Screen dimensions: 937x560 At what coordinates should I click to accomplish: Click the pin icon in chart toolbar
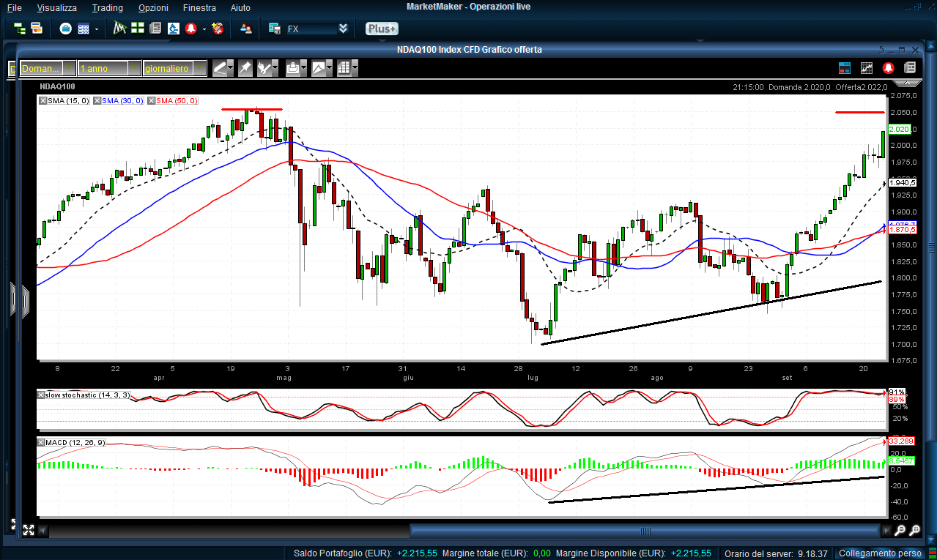pos(245,68)
